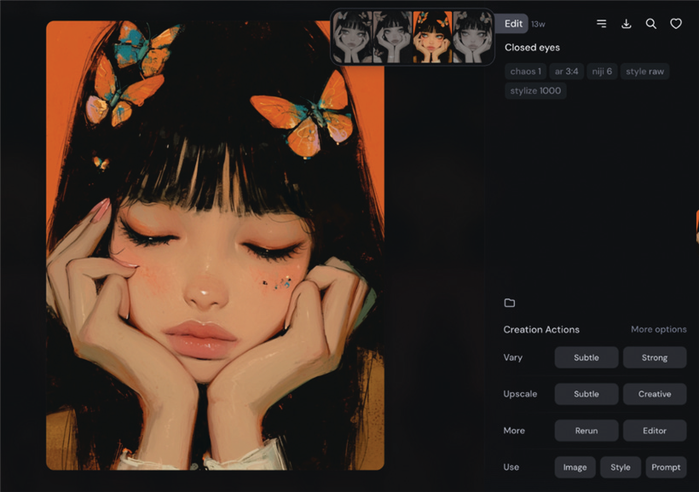Click the Rerun button
This screenshot has height=492, width=699.
coord(586,430)
